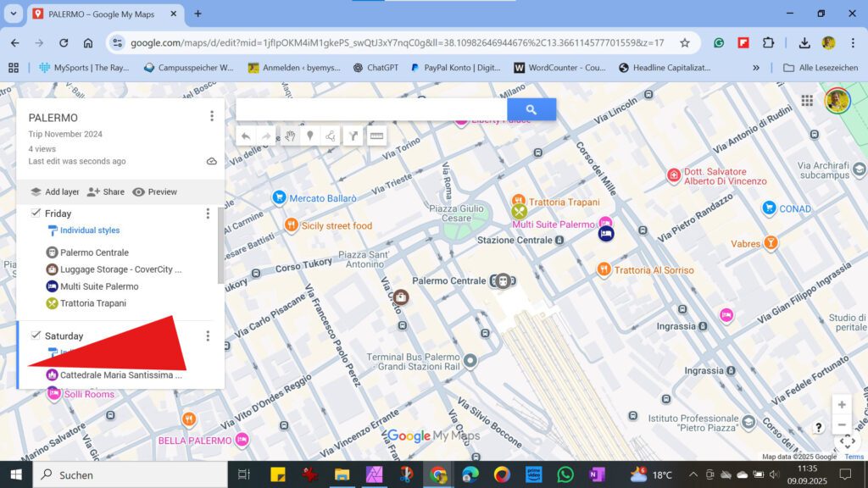Screen dimensions: 868x488
Task: Open Friday layer options menu
Action: (208, 213)
